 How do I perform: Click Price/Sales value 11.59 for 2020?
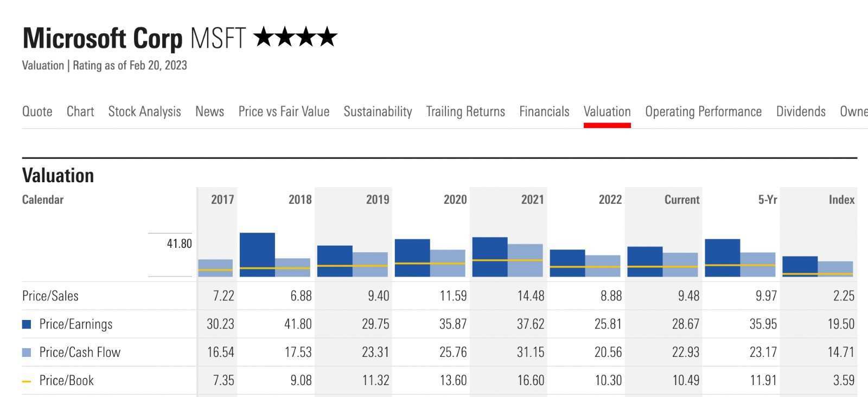coord(453,296)
